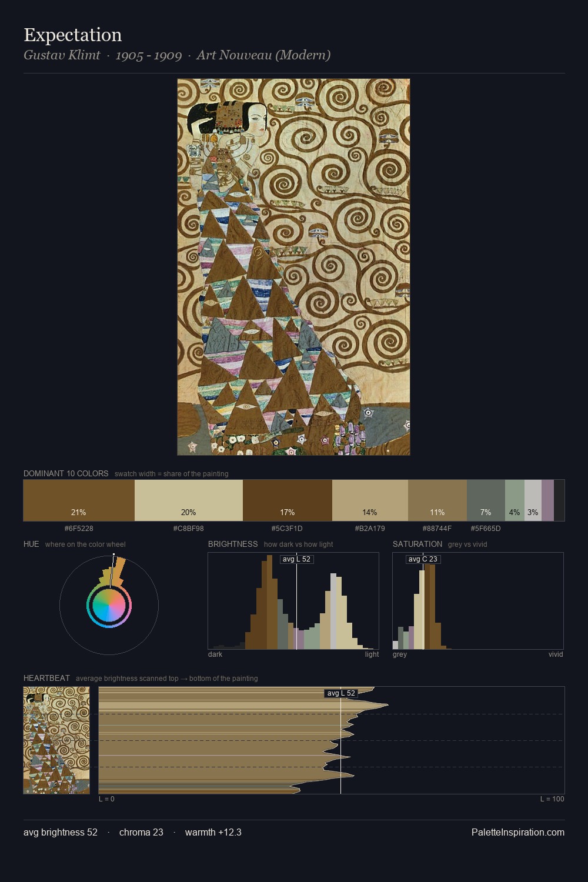Click the 'BRIGHTNESS' section heading
Screen dimensions: 588x882
click(x=233, y=544)
